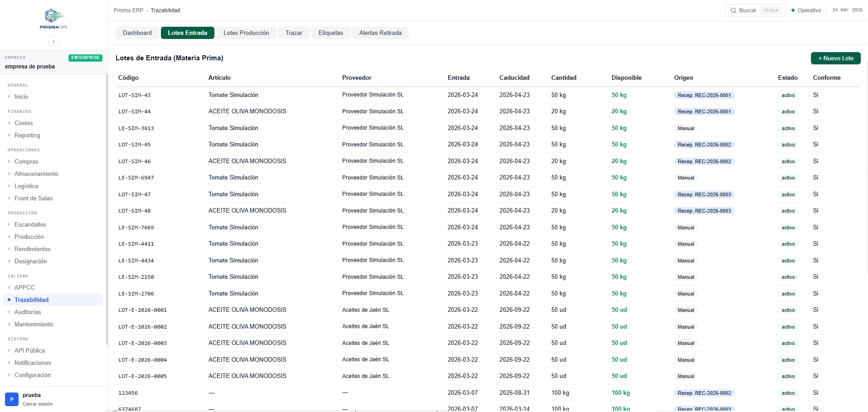Focus the Buscar search field
This screenshot has width=868, height=412.
pos(755,10)
